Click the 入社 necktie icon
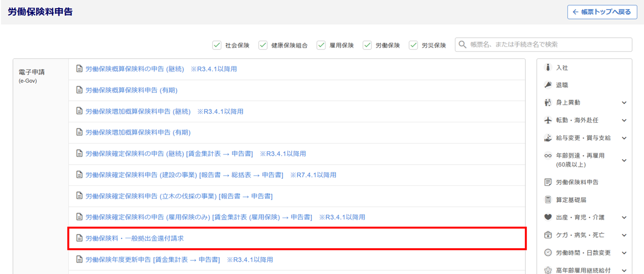The image size is (644, 274). pos(548,67)
